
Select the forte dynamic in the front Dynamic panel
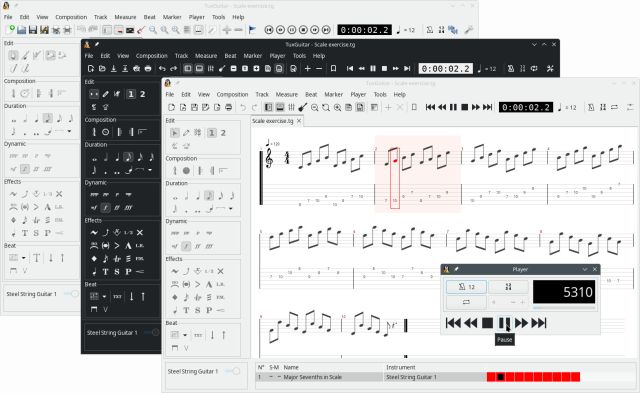point(186,246)
